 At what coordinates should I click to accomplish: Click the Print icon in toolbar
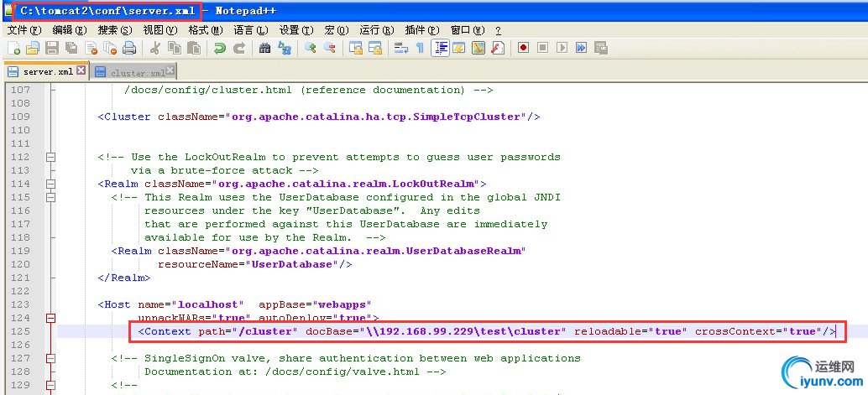click(129, 48)
